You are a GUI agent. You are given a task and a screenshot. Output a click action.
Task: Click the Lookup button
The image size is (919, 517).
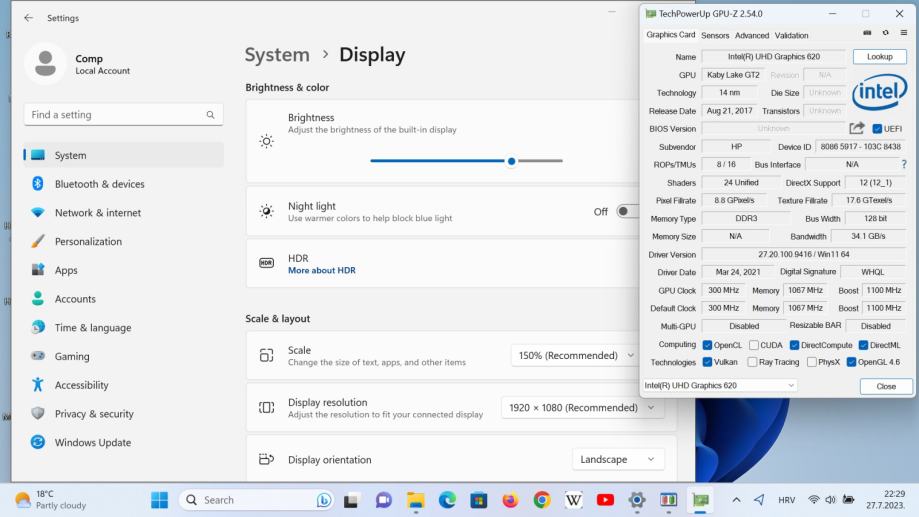pyautogui.click(x=879, y=57)
